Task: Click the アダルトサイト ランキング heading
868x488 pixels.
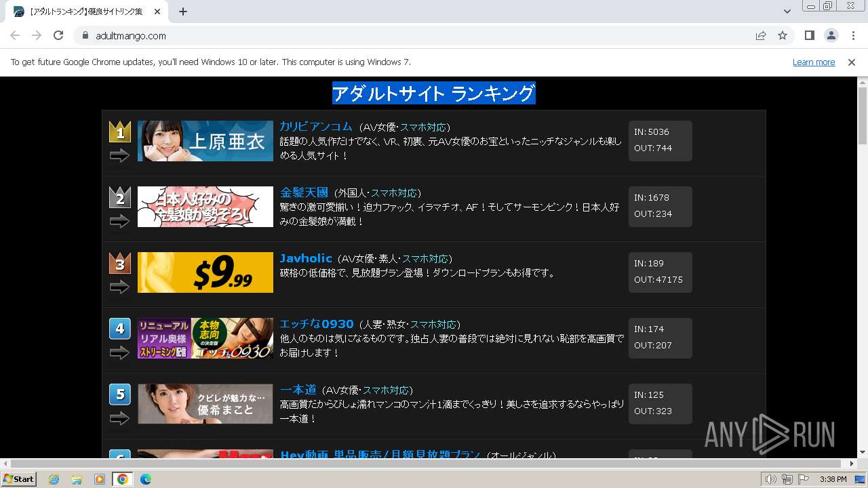Action: (x=434, y=93)
